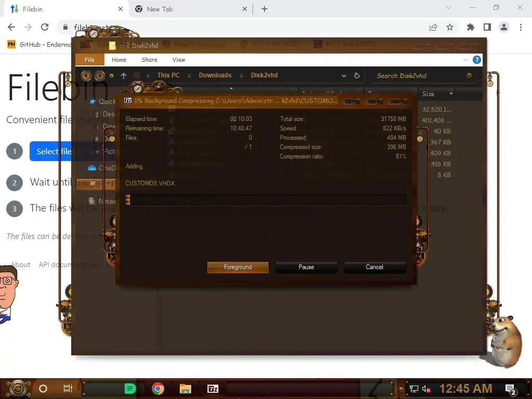Open Explorer help icon

coord(477,60)
